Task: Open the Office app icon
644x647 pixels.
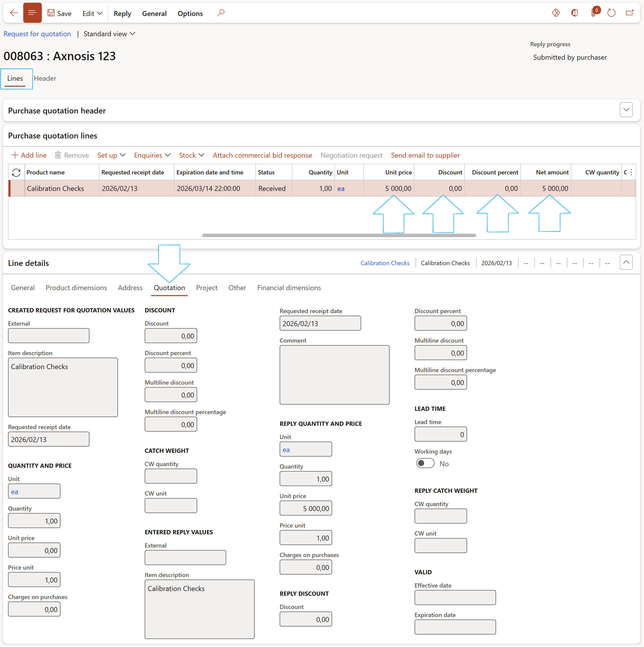Action: click(x=575, y=13)
